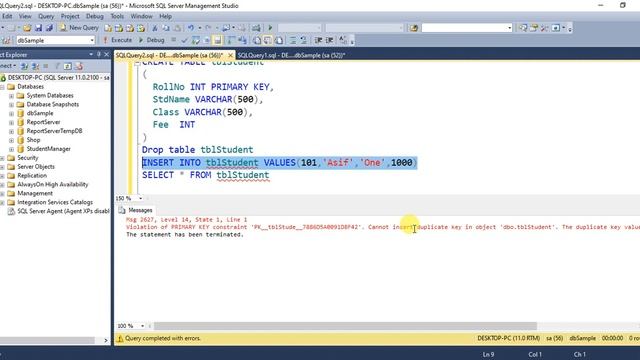Click the Save disk icon
The image size is (640, 360).
click(38, 28)
